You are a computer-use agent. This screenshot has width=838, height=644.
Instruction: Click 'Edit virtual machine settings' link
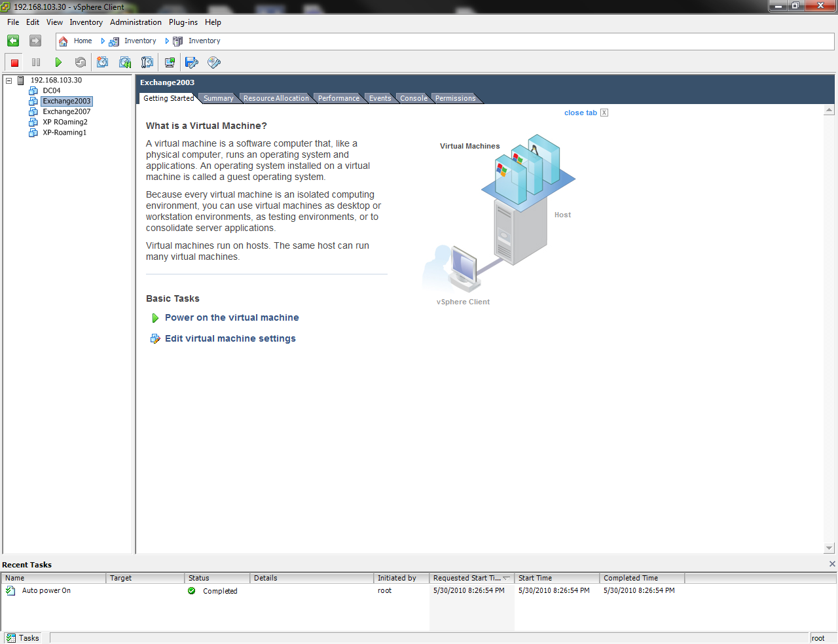pyautogui.click(x=230, y=338)
